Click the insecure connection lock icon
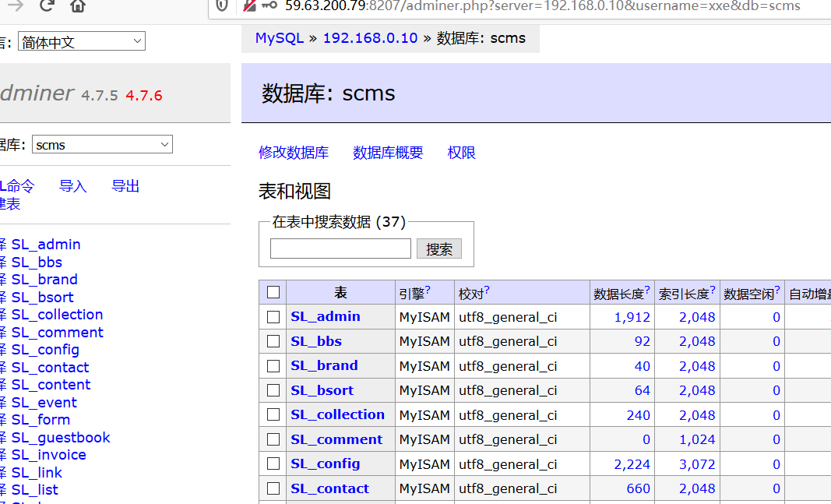 249,5
